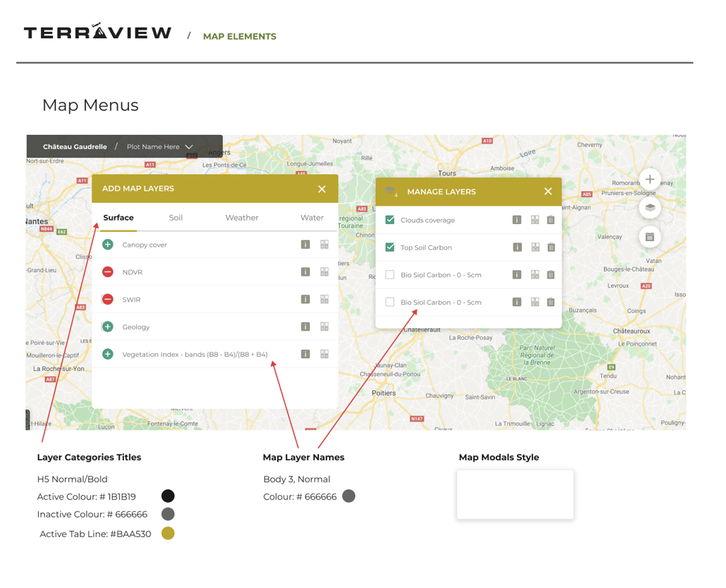Viewport: 726px width, 588px height.
Task: Click the Map Elements header link
Action: tap(240, 36)
